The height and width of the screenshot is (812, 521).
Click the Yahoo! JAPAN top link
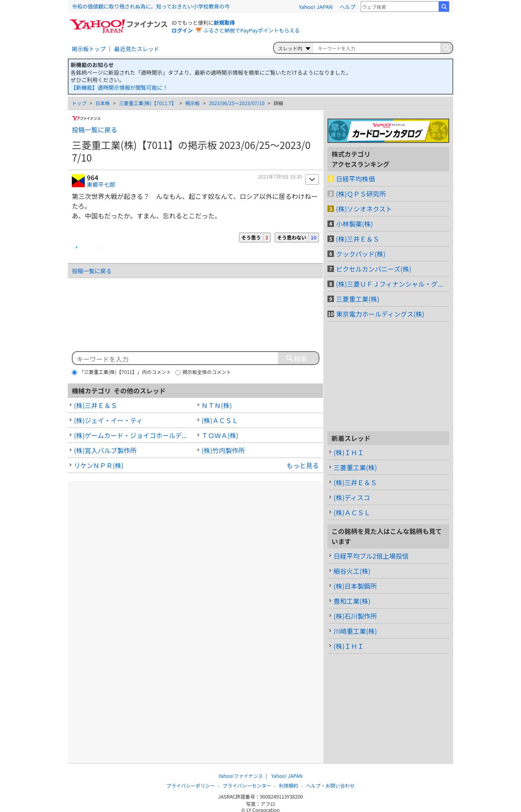click(x=315, y=7)
